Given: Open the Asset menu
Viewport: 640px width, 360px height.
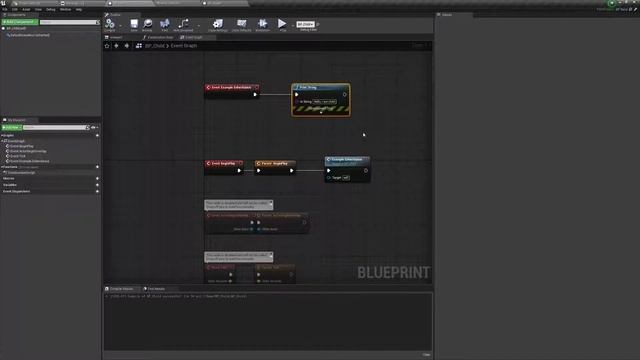Looking at the screenshot, I should [x=26, y=9].
